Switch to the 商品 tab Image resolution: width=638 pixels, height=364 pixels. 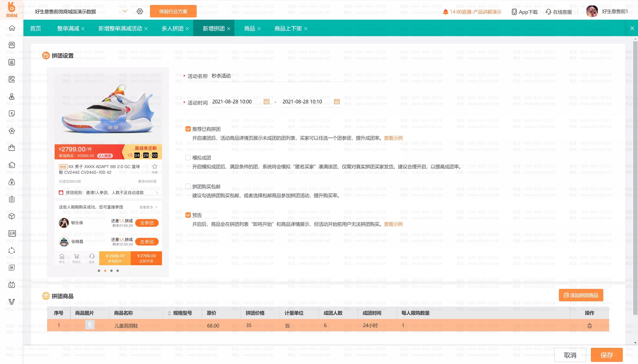(x=249, y=28)
